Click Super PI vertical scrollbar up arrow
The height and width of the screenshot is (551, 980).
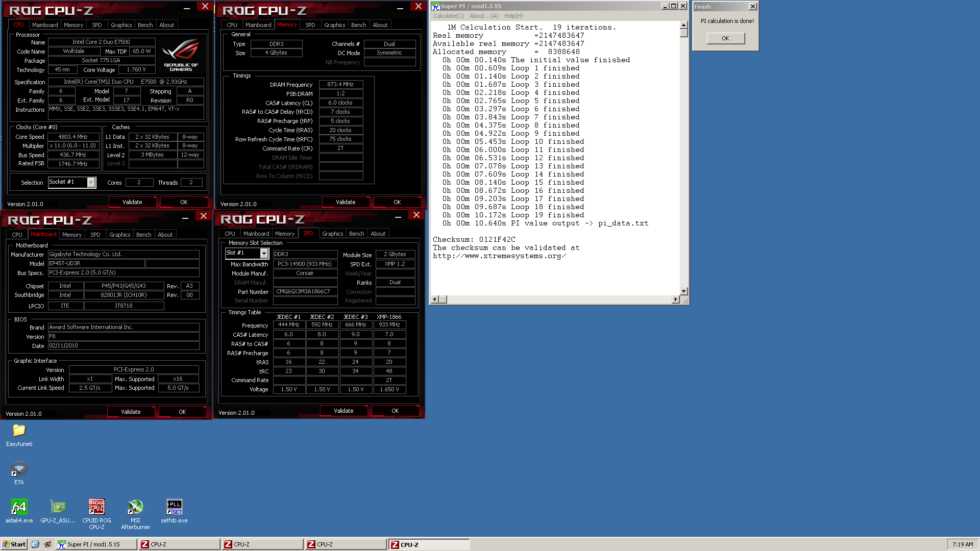click(683, 25)
